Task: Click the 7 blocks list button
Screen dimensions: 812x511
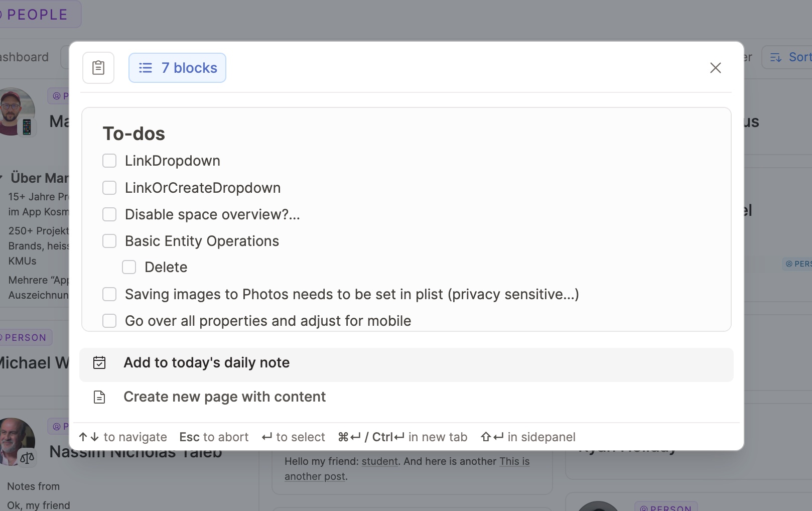Action: 177,68
